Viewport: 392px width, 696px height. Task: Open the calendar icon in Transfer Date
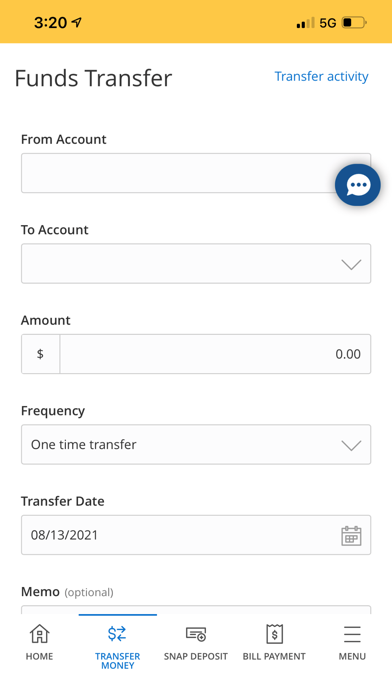click(x=351, y=535)
